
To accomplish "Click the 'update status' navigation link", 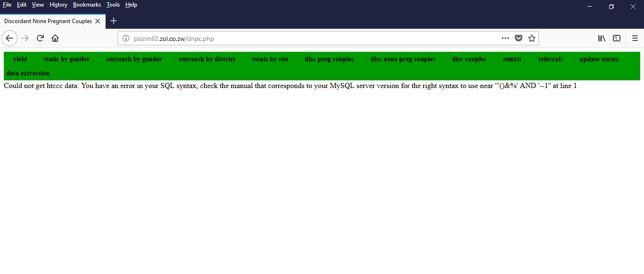I will click(x=599, y=59).
